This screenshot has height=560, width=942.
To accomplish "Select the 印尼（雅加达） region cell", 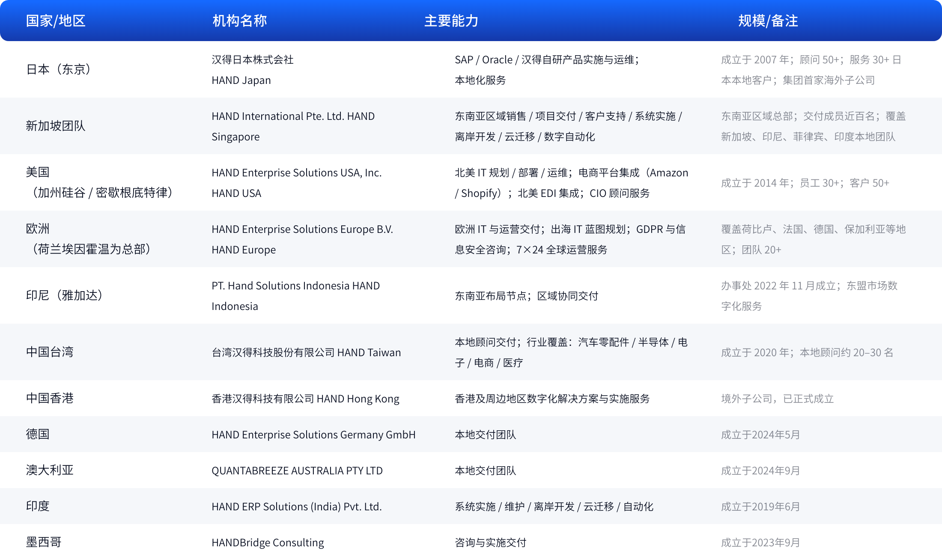I will (x=64, y=295).
